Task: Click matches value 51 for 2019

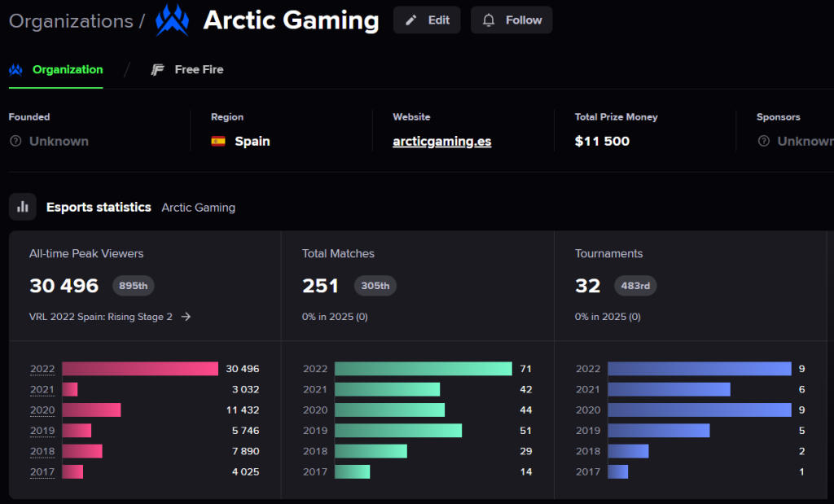Action: pyautogui.click(x=525, y=431)
